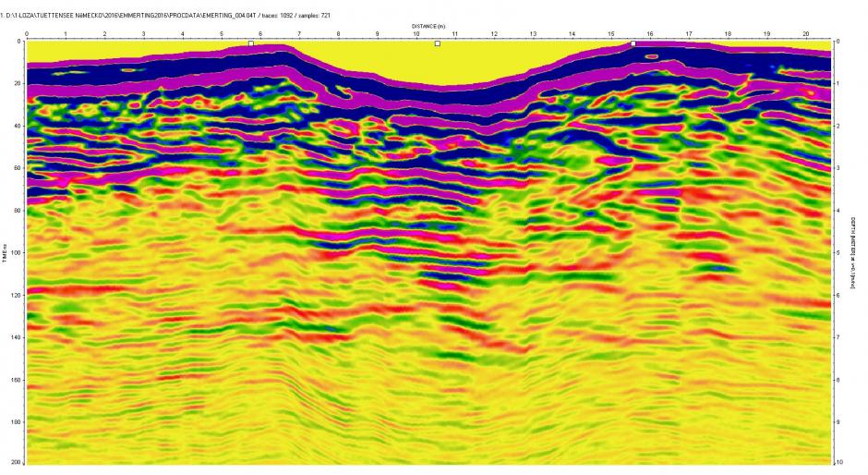The width and height of the screenshot is (868, 475).
Task: Click the 60 tick on the time axis
Action: pos(18,168)
